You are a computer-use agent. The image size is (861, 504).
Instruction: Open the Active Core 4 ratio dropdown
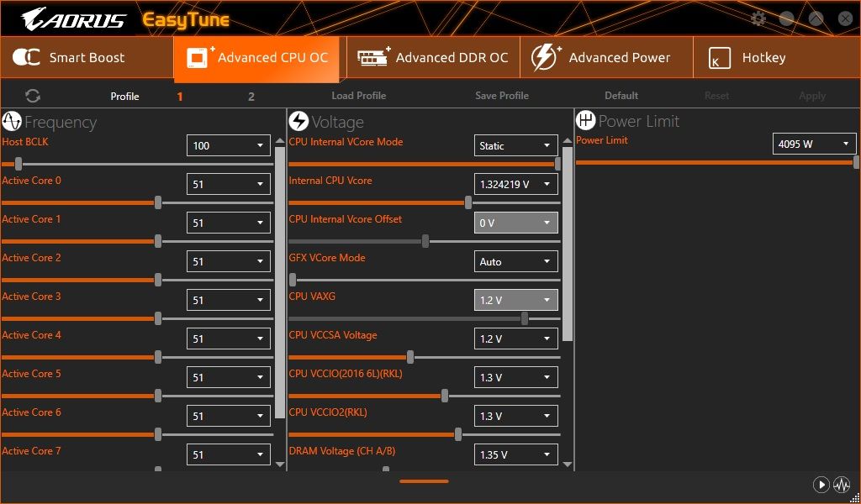[229, 339]
